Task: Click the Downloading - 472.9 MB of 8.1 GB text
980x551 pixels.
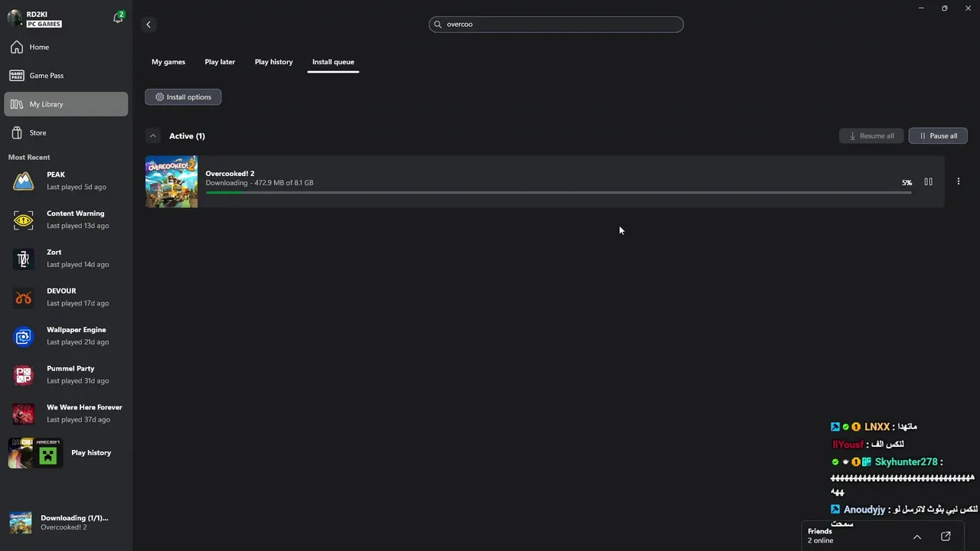Action: tap(259, 183)
